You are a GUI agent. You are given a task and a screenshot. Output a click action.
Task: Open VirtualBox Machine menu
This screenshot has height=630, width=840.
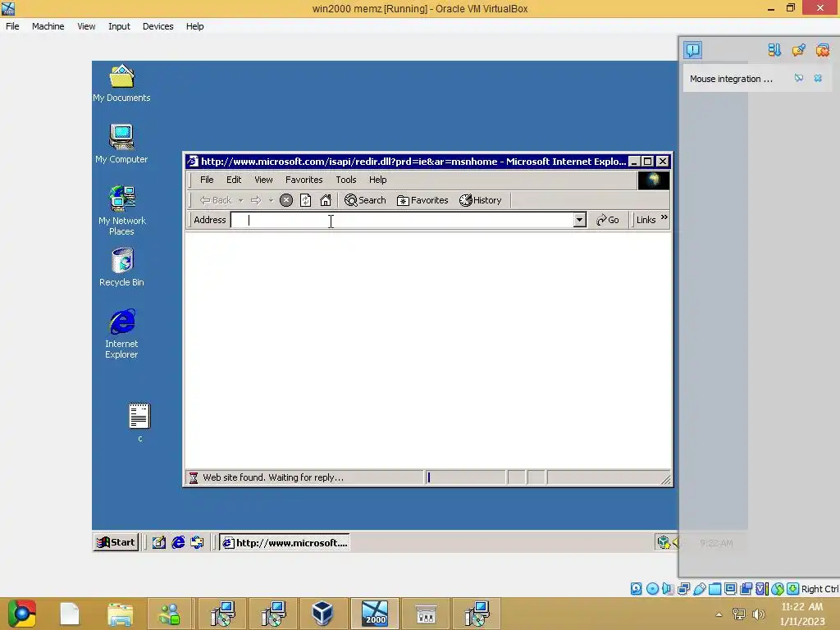tap(48, 26)
